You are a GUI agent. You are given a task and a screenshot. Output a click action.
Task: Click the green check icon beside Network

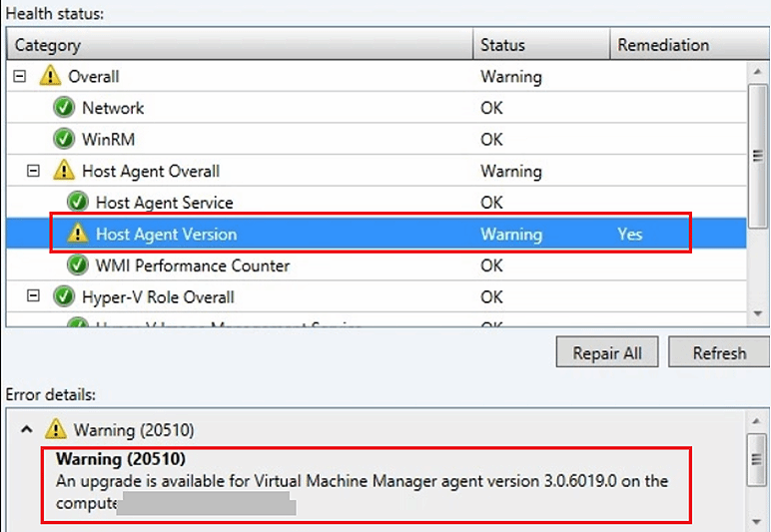click(64, 108)
